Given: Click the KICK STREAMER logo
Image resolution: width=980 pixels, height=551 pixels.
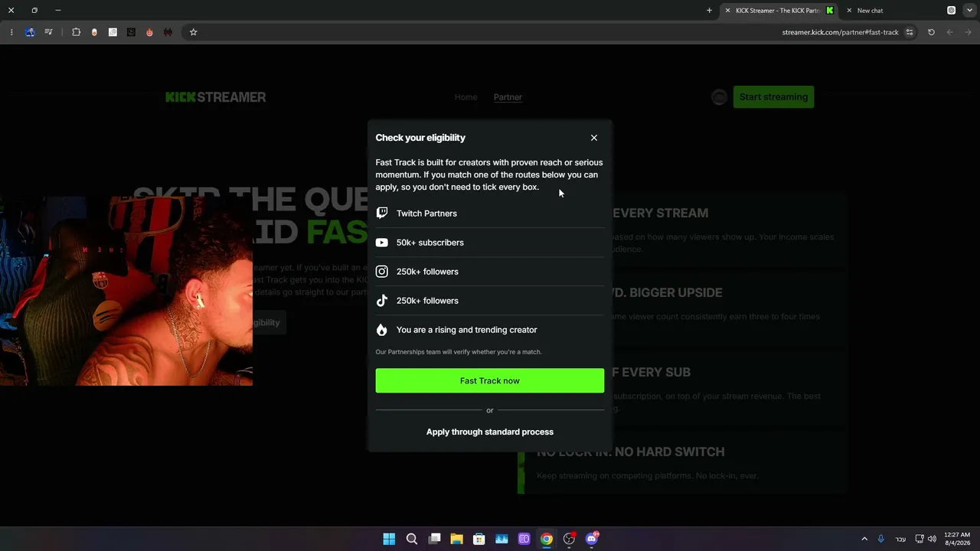Looking at the screenshot, I should click(x=216, y=97).
